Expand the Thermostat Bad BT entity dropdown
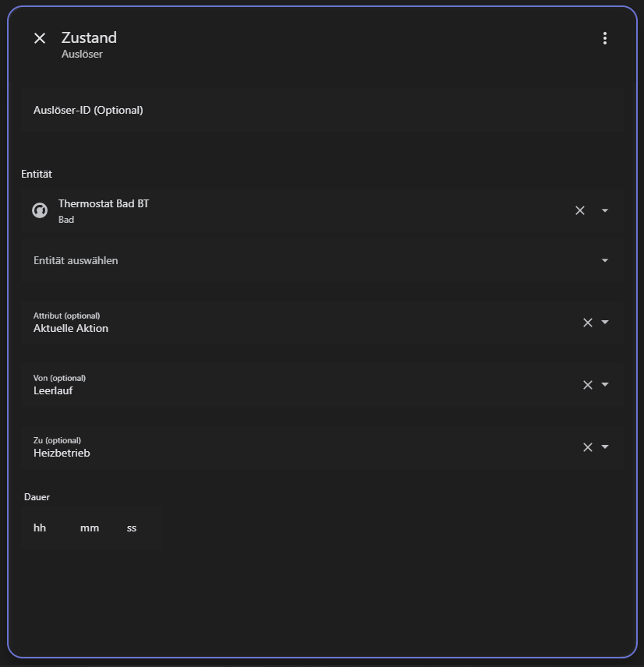The height and width of the screenshot is (667, 644). point(605,210)
